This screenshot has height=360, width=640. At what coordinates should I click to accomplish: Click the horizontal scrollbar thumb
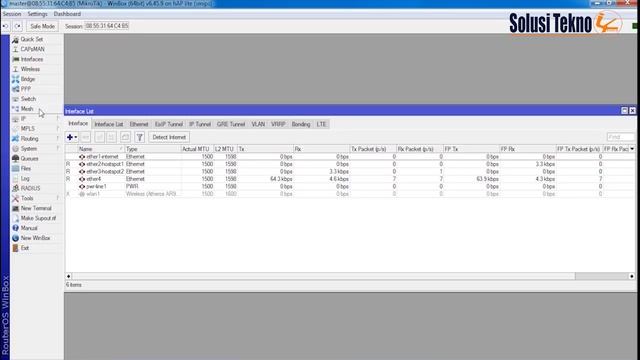pos(323,276)
